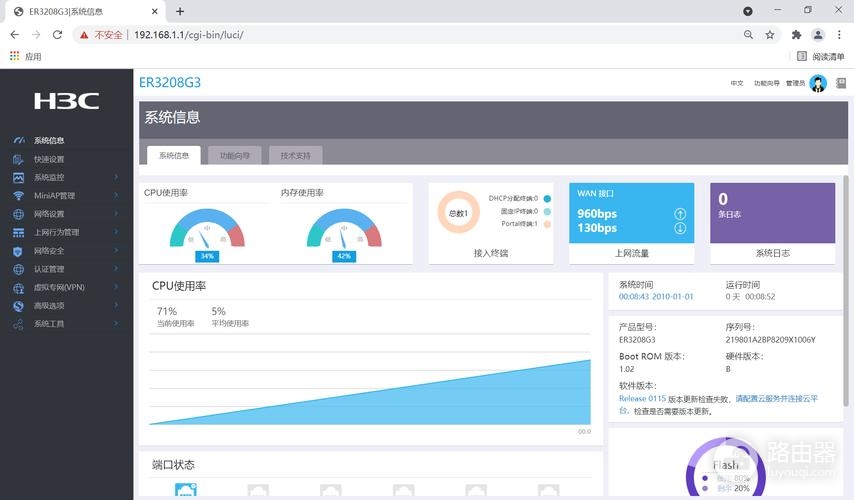Image resolution: width=854 pixels, height=500 pixels.
Task: Bookmark this page with the star icon
Action: coord(770,34)
